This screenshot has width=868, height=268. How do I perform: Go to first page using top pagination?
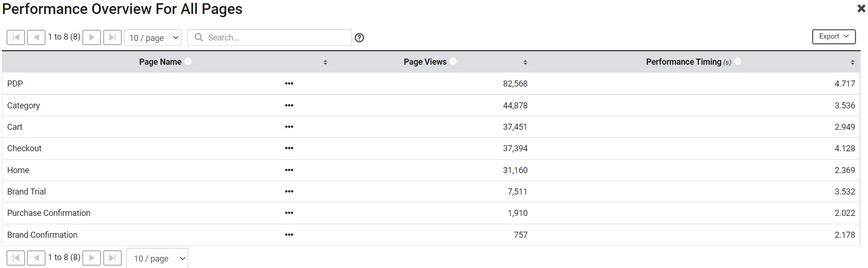click(x=16, y=37)
